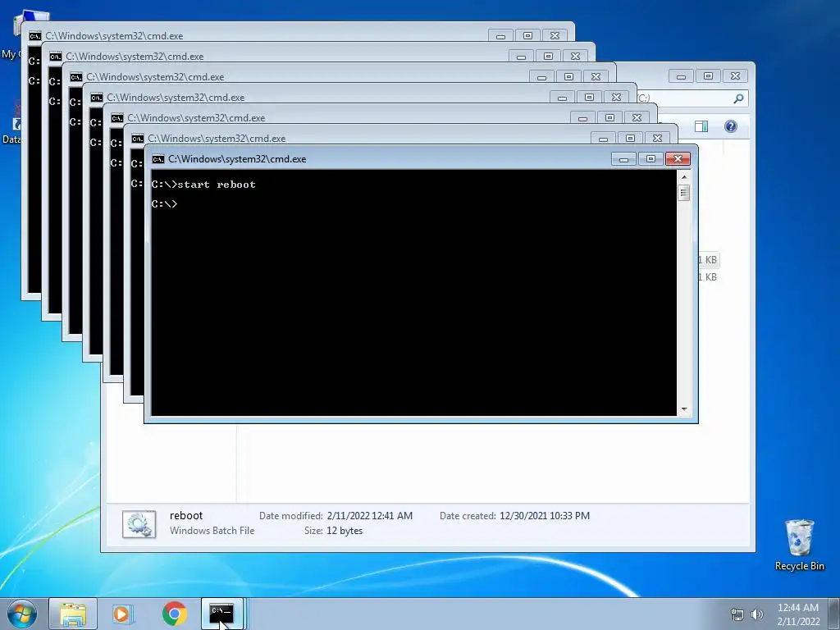The image size is (840, 630).
Task: Click 'Date modified: 2/11/2022 12:41 AM' value
Action: click(x=370, y=516)
